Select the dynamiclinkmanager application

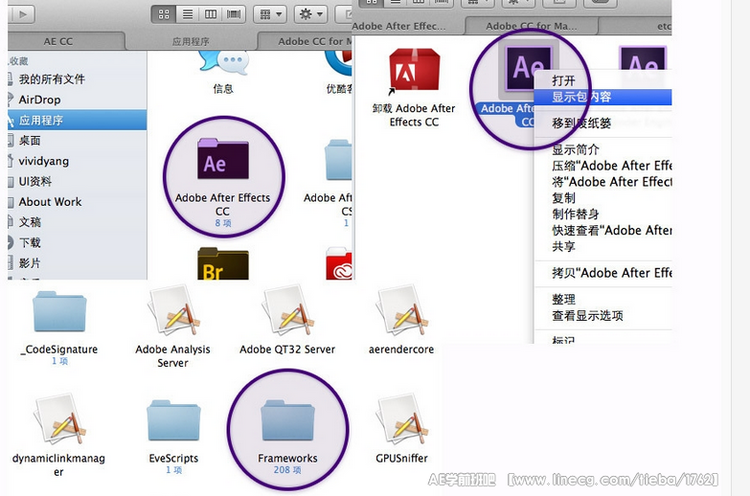[x=59, y=420]
